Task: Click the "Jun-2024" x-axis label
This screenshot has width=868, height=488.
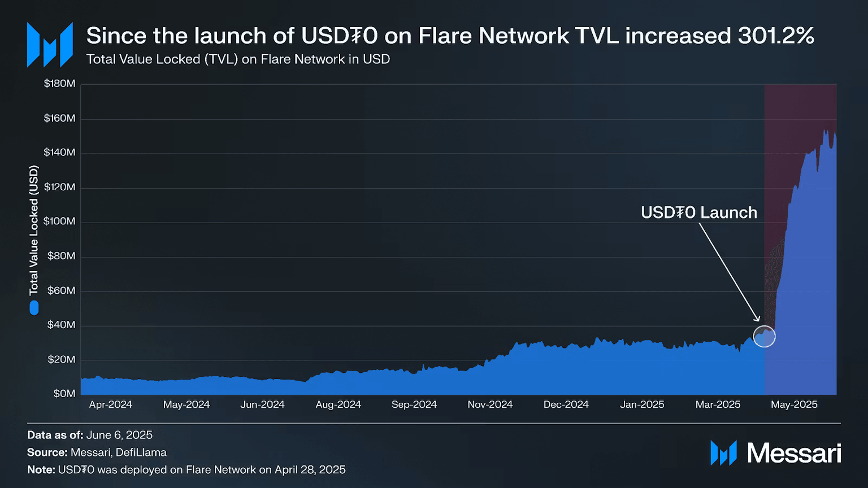Action: pos(262,404)
